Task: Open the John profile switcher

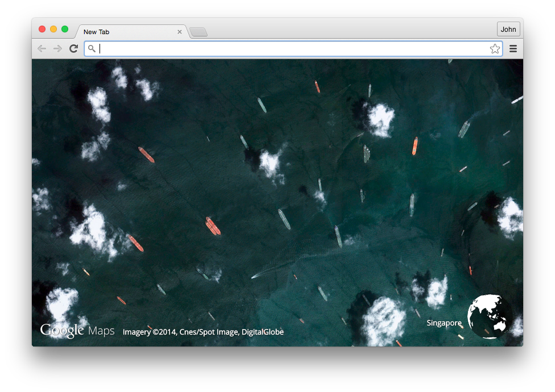Action: 508,30
